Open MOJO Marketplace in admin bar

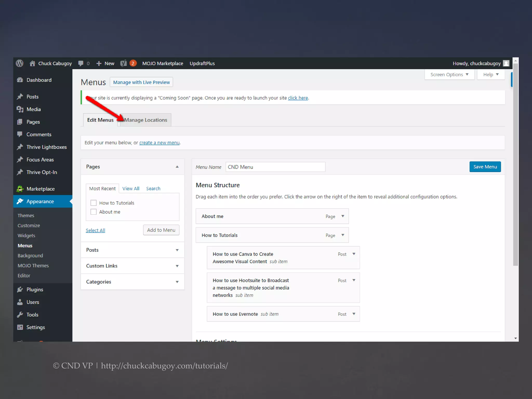click(x=163, y=63)
